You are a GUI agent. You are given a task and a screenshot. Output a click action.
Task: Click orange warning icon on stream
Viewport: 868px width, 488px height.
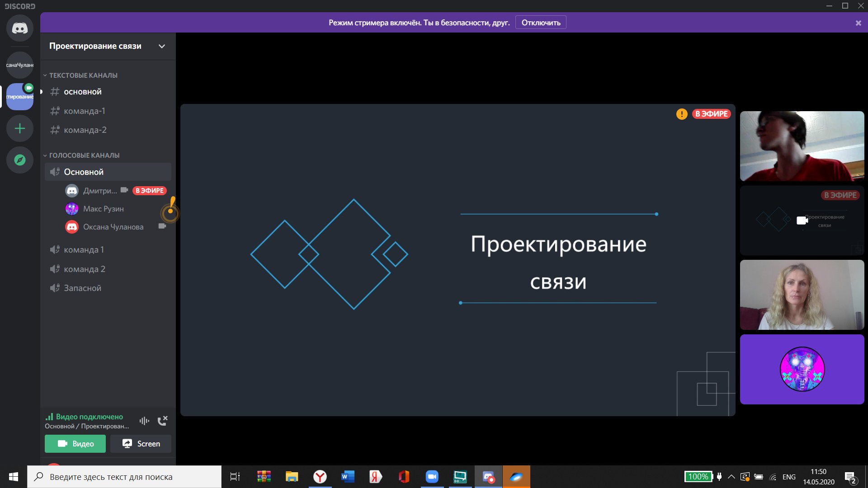tap(681, 114)
